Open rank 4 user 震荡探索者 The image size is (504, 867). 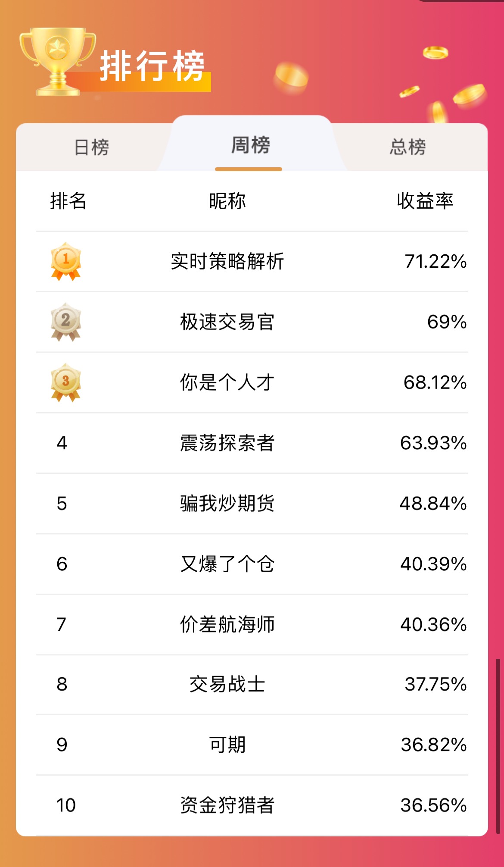[227, 443]
